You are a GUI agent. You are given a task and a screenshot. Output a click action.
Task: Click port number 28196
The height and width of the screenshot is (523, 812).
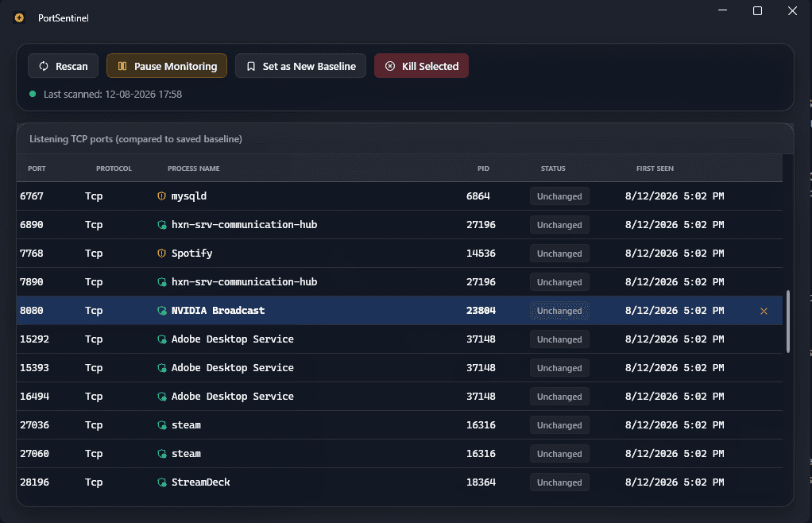(35, 482)
